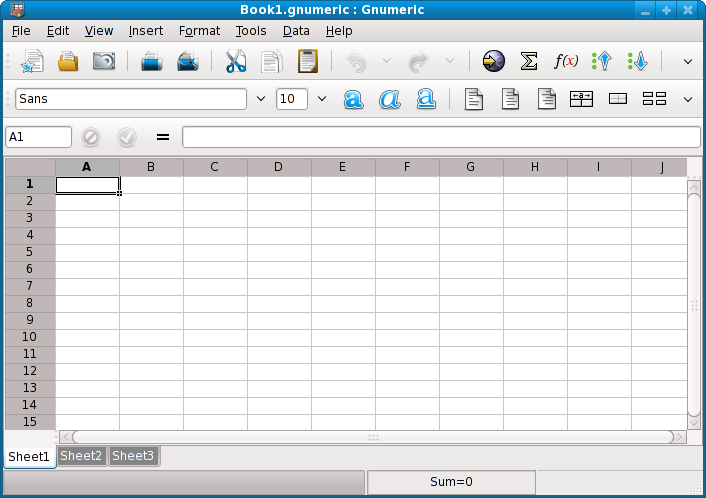
Task: Click the formula entry bar
Action: pyautogui.click(x=441, y=137)
